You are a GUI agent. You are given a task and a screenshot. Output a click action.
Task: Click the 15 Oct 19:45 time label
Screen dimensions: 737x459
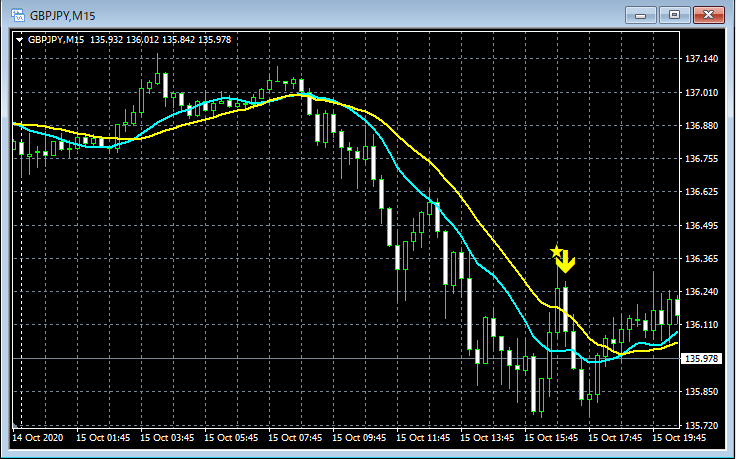[679, 437]
